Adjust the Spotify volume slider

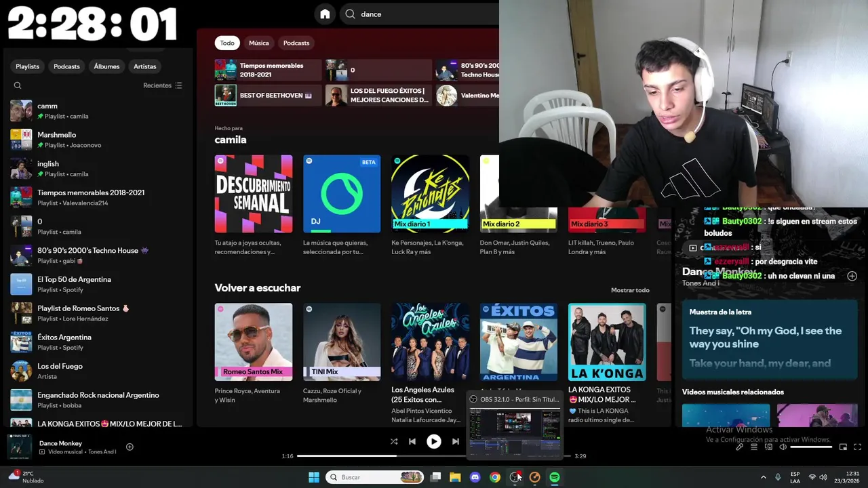pos(811,447)
